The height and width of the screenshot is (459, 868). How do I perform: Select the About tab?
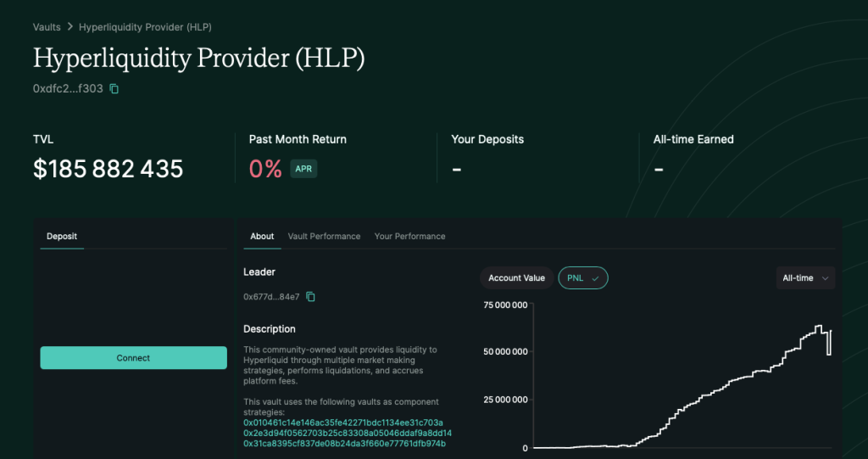pyautogui.click(x=262, y=236)
